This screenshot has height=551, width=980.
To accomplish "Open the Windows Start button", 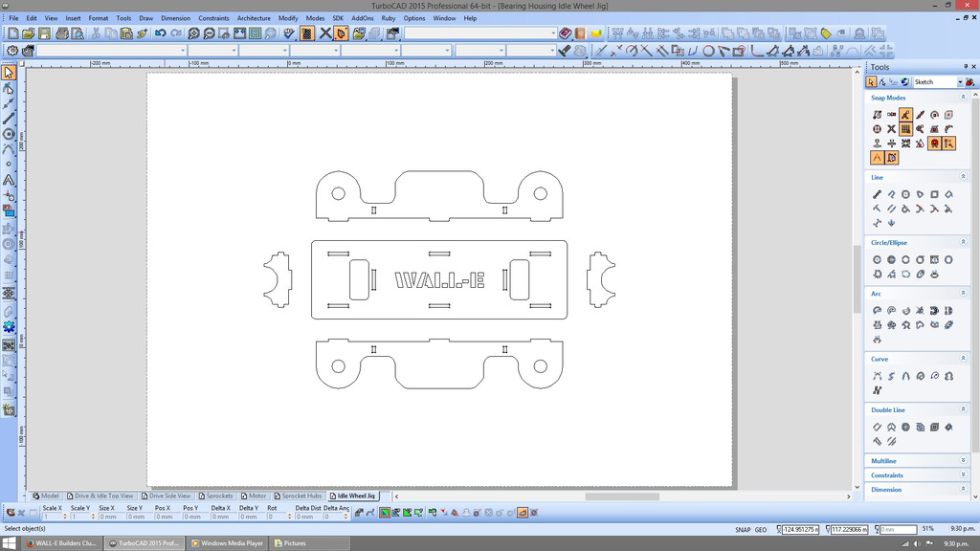I will pyautogui.click(x=10, y=543).
